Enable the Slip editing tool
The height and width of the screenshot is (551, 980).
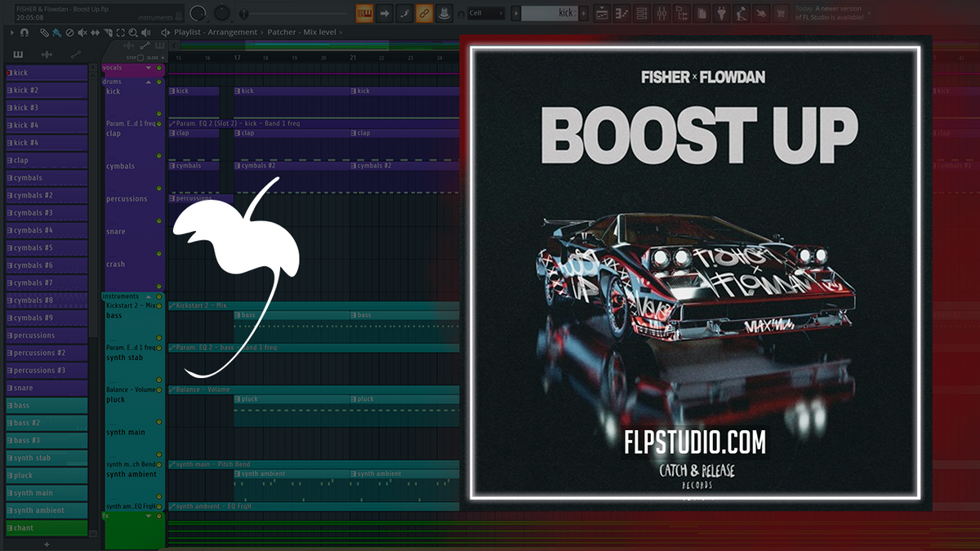[x=95, y=33]
